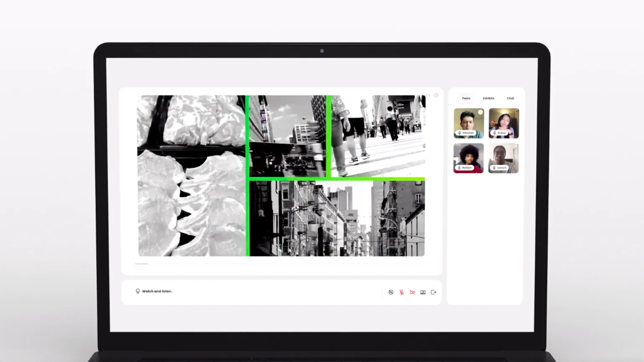Click the microphone badge on bottom-left peer
The height and width of the screenshot is (362, 644).
465,168
